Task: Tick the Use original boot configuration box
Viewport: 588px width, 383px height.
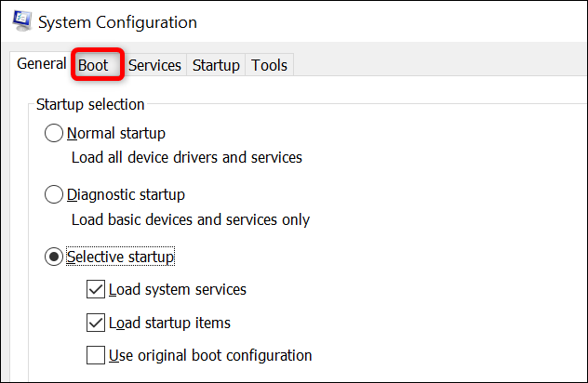Action: [96, 355]
